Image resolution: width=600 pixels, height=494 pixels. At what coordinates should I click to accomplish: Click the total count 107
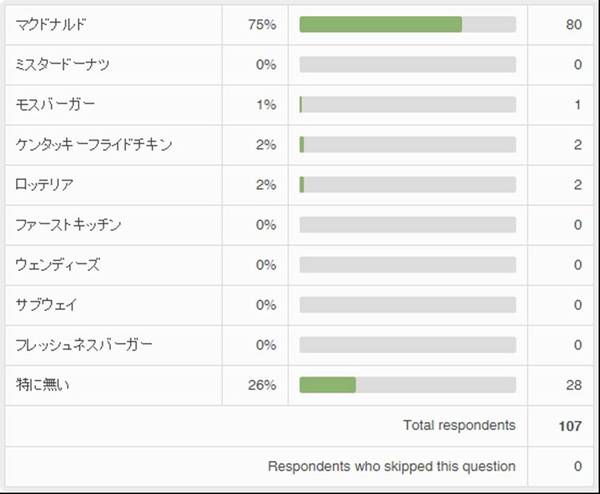(570, 426)
